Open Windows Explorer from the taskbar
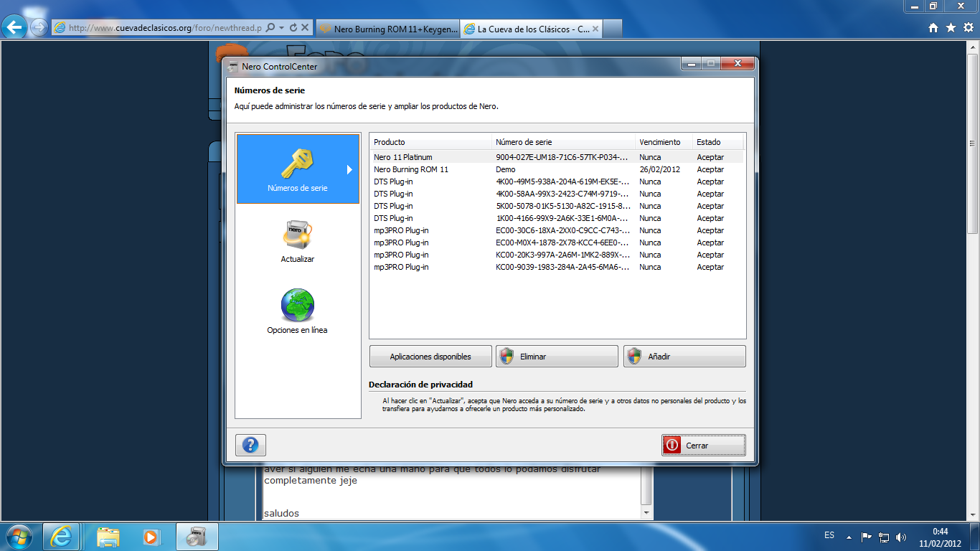Image resolution: width=980 pixels, height=551 pixels. pyautogui.click(x=108, y=537)
